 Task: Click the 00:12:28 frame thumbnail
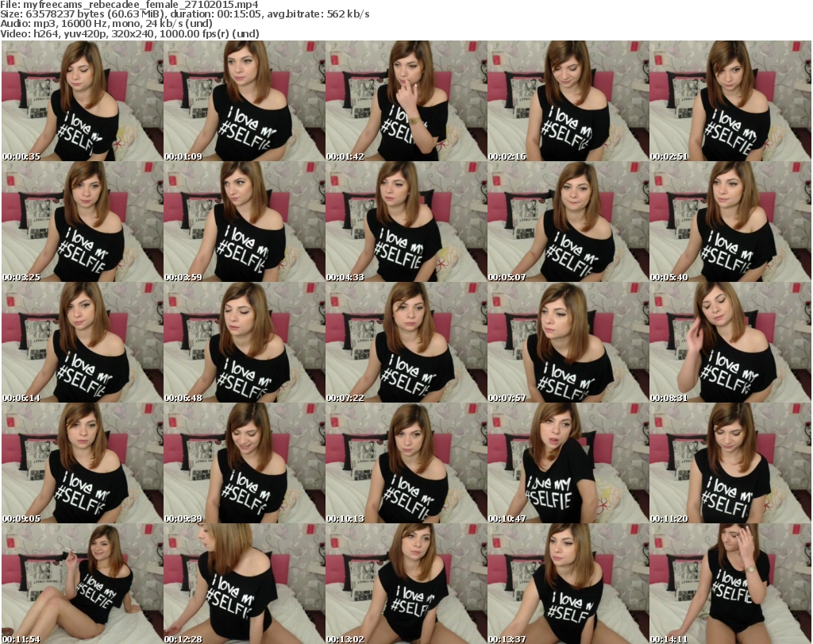pos(244,584)
